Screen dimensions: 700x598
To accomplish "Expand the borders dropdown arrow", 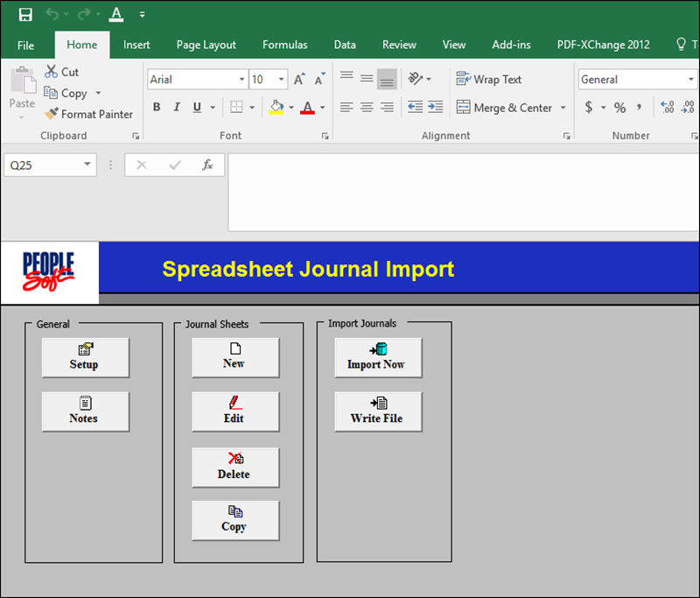I will (252, 108).
